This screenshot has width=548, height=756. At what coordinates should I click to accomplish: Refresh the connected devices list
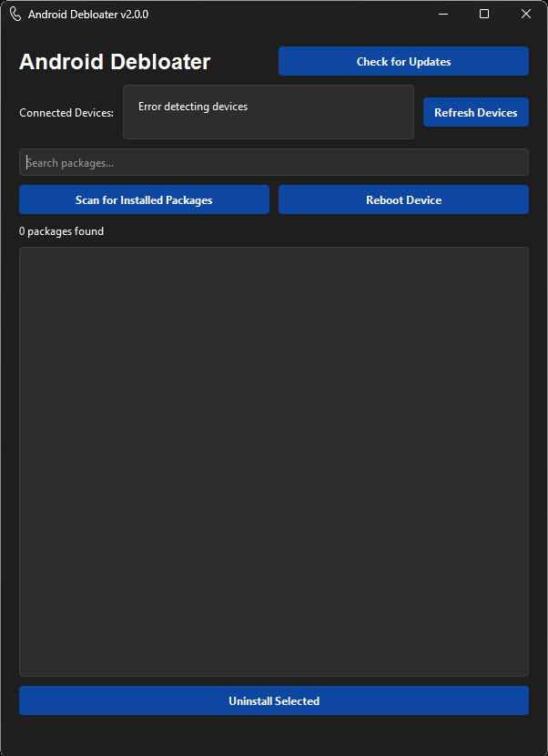point(476,112)
